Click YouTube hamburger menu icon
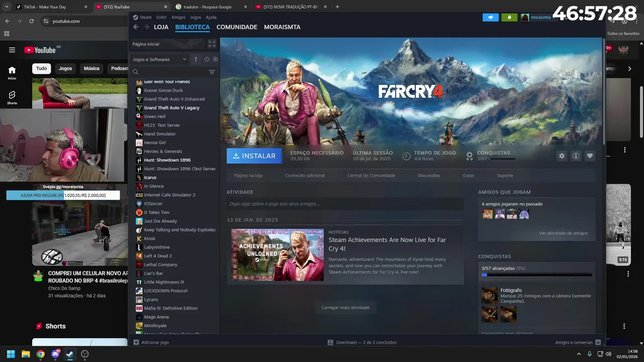Image resolution: width=644 pixels, height=362 pixels. [12, 50]
